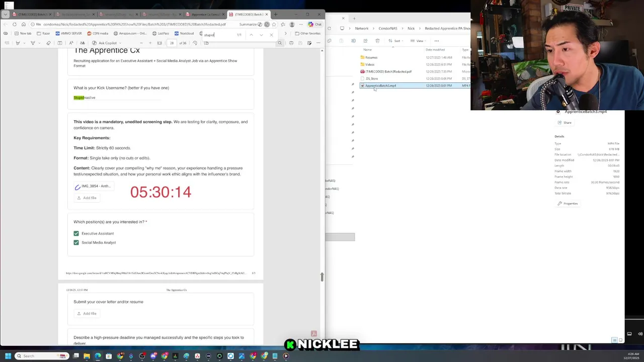This screenshot has height=362, width=644.
Task: Expand hidden favorites bar overflow chevron
Action: [x=285, y=33]
